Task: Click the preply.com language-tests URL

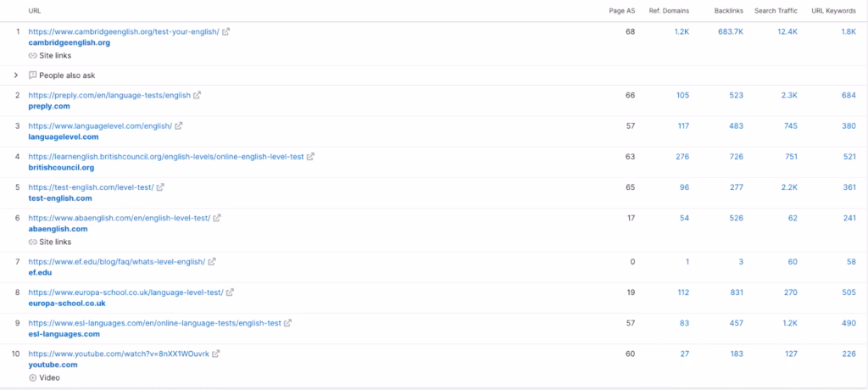Action: 109,96
